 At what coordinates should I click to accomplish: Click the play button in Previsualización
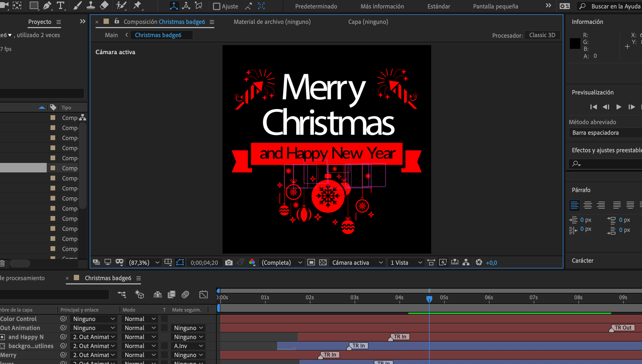coord(619,107)
